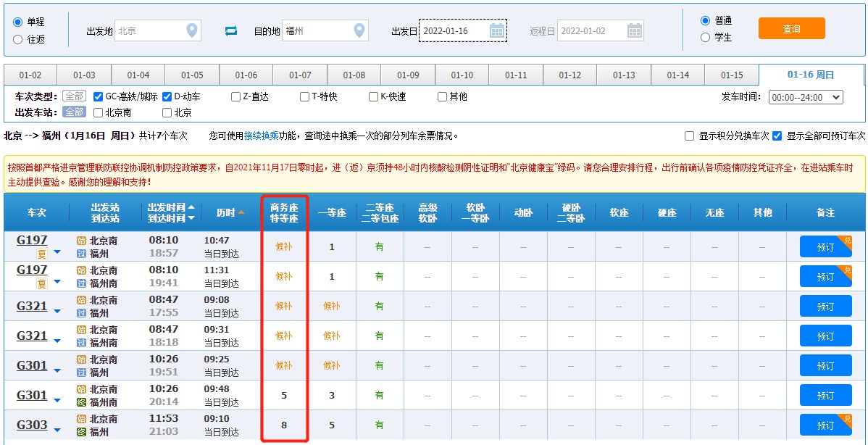Switch to the 01-10 date tab
The image size is (868, 445).
[x=462, y=75]
